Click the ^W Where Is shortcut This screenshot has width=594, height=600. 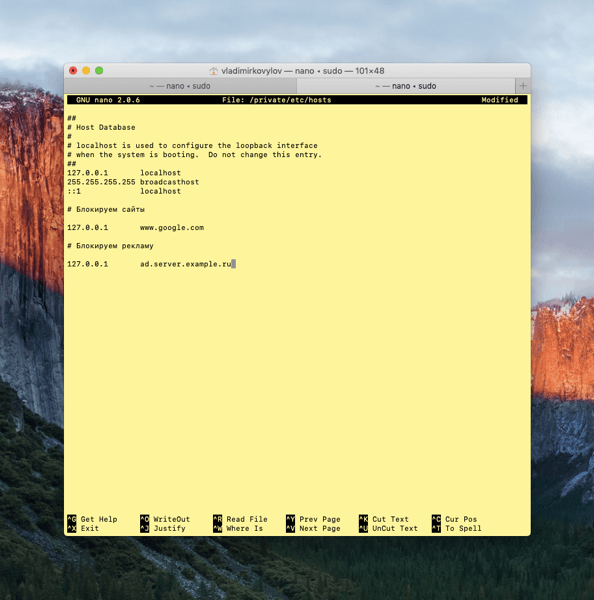(238, 528)
